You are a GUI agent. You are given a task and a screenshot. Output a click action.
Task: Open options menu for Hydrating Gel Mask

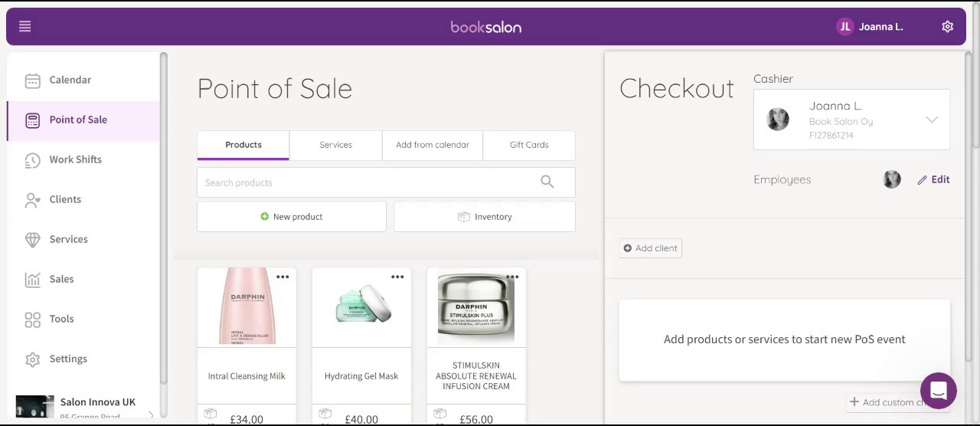397,277
